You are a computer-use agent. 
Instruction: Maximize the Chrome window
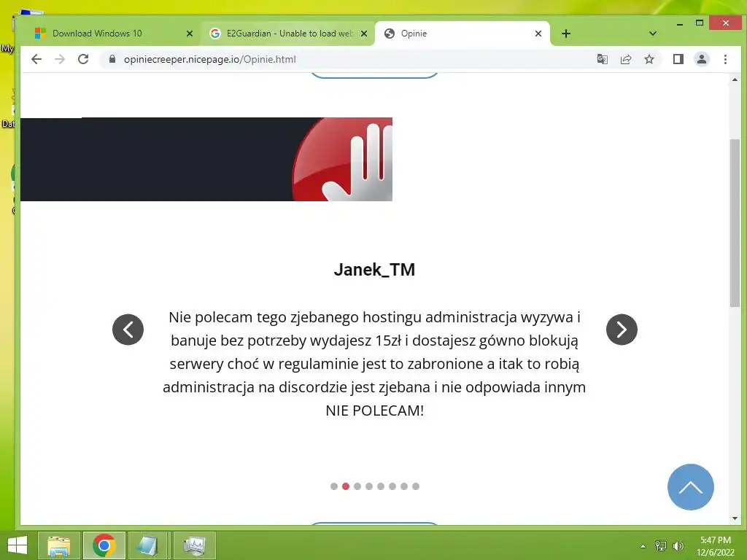pos(700,23)
